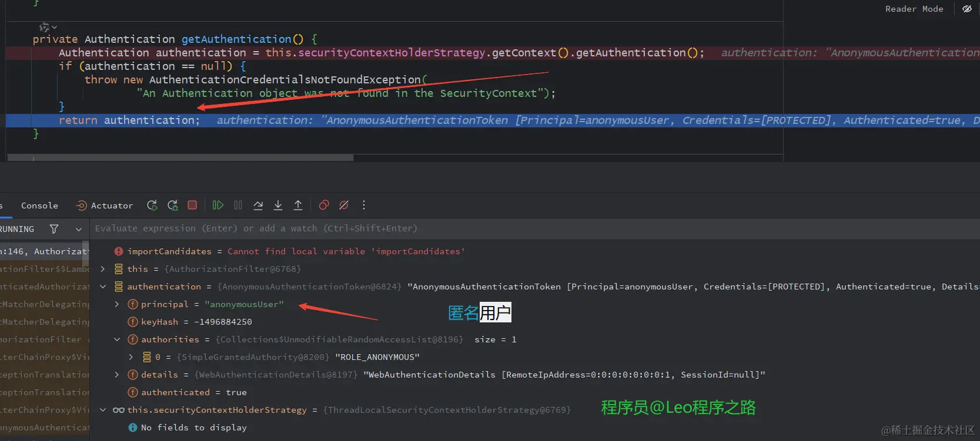980x441 pixels.
Task: Open the View Breakpoints dialog
Action: click(324, 205)
